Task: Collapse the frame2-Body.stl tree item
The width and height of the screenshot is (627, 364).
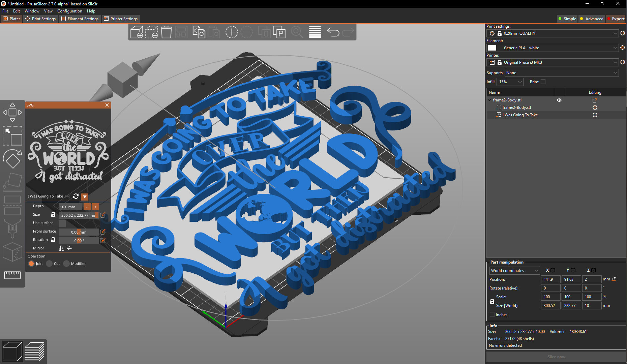Action: click(x=489, y=100)
